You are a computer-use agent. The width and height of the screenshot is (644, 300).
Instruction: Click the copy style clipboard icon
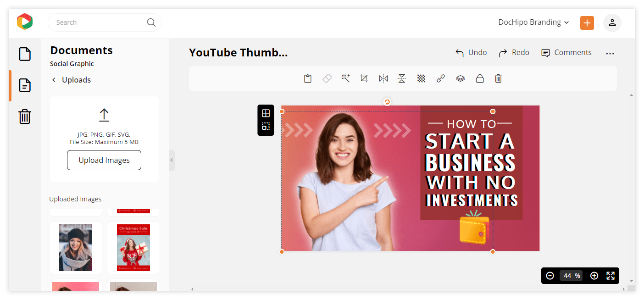[308, 78]
